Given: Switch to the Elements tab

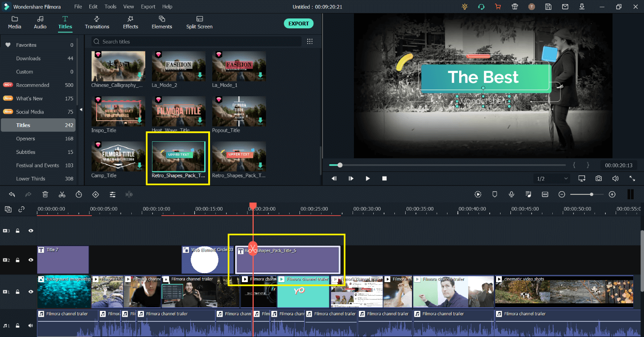Looking at the screenshot, I should pyautogui.click(x=162, y=22).
